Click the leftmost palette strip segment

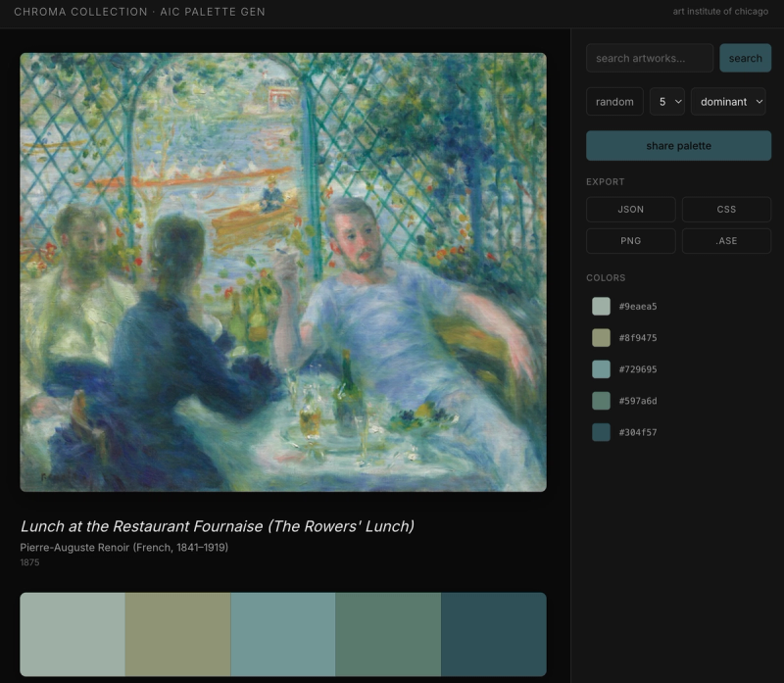[71, 635]
